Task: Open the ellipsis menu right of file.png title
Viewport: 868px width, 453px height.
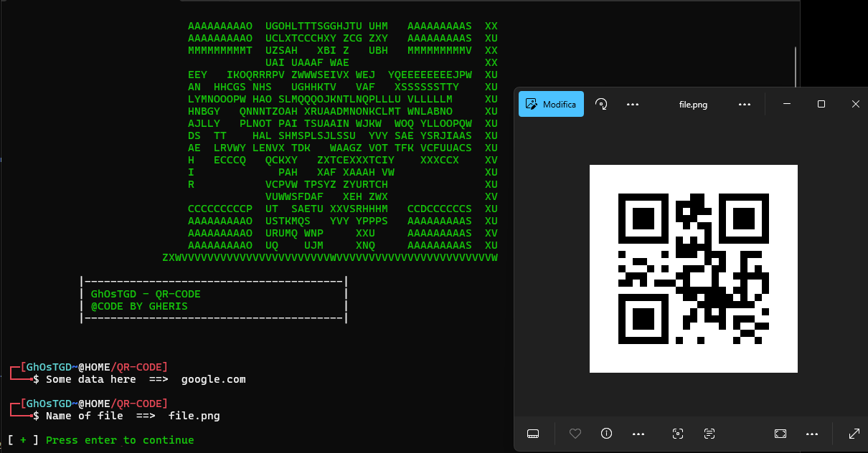Action: coord(744,104)
